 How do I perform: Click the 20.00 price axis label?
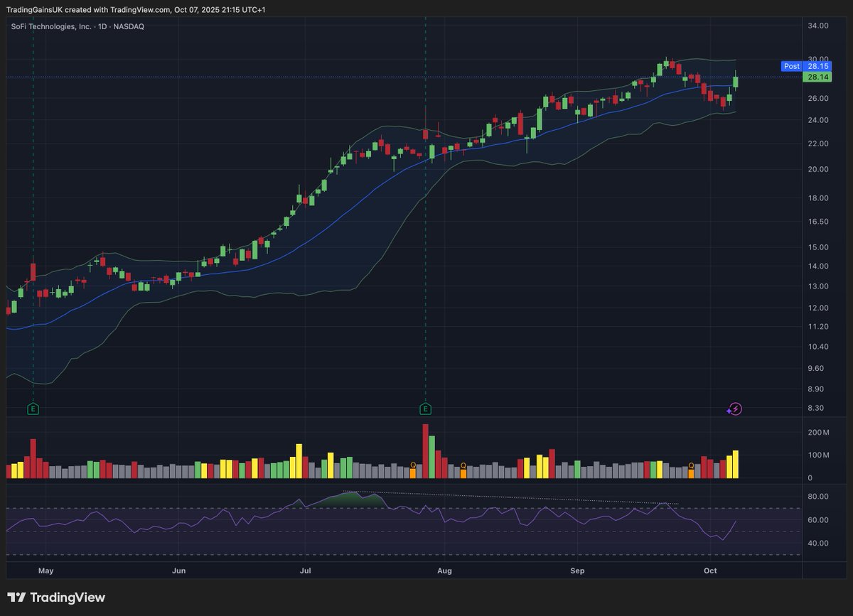point(819,169)
